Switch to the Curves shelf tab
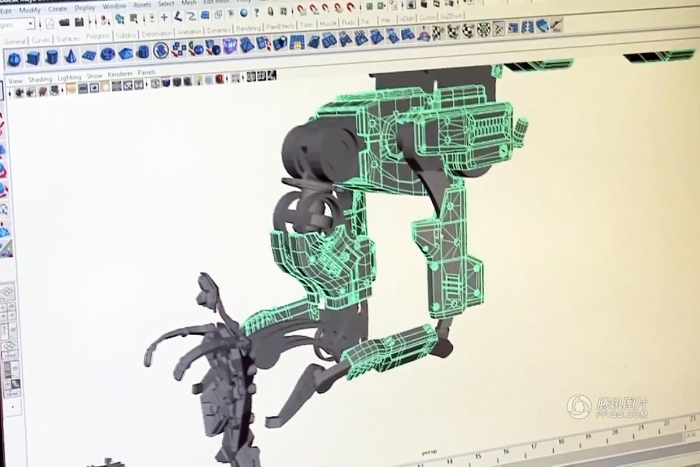 coord(41,40)
